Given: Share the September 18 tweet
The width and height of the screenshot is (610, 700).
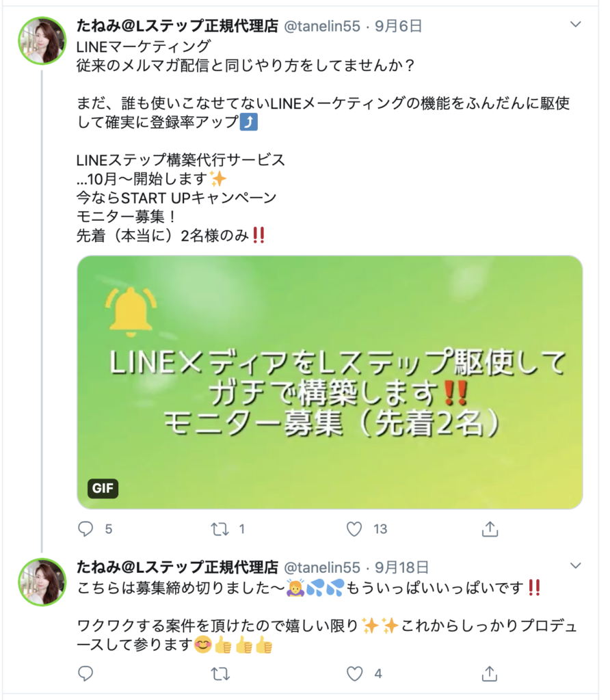Looking at the screenshot, I should [489, 673].
